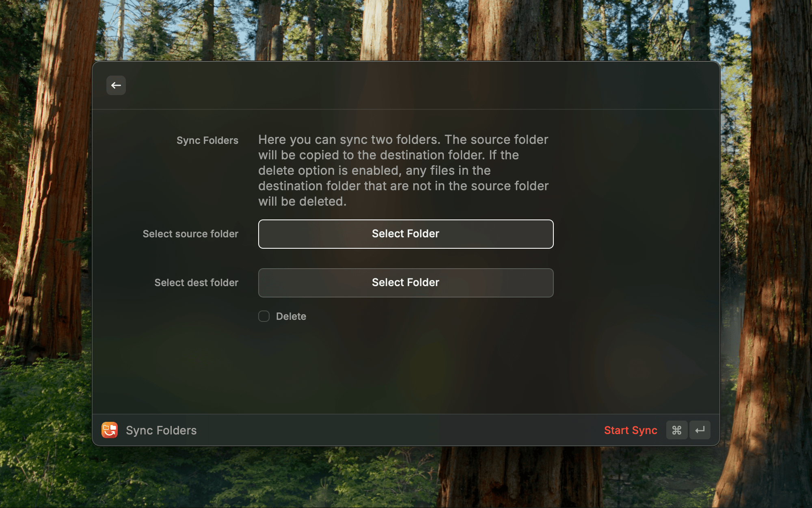
Task: Click the empty form area below Delete
Action: pyautogui.click(x=406, y=366)
